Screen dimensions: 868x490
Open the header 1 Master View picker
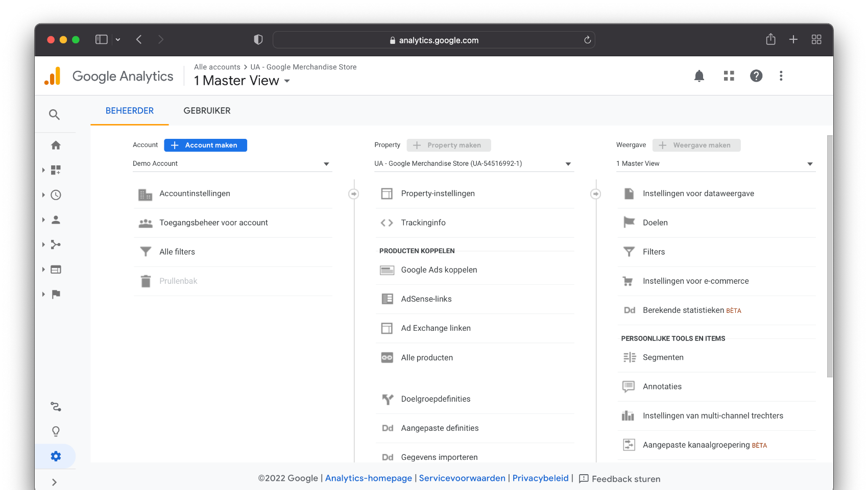(242, 81)
